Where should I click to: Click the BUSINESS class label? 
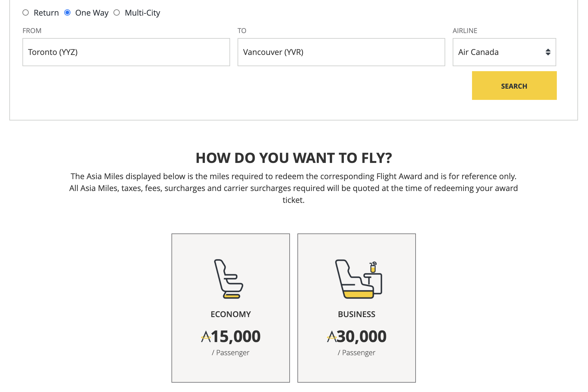357,314
